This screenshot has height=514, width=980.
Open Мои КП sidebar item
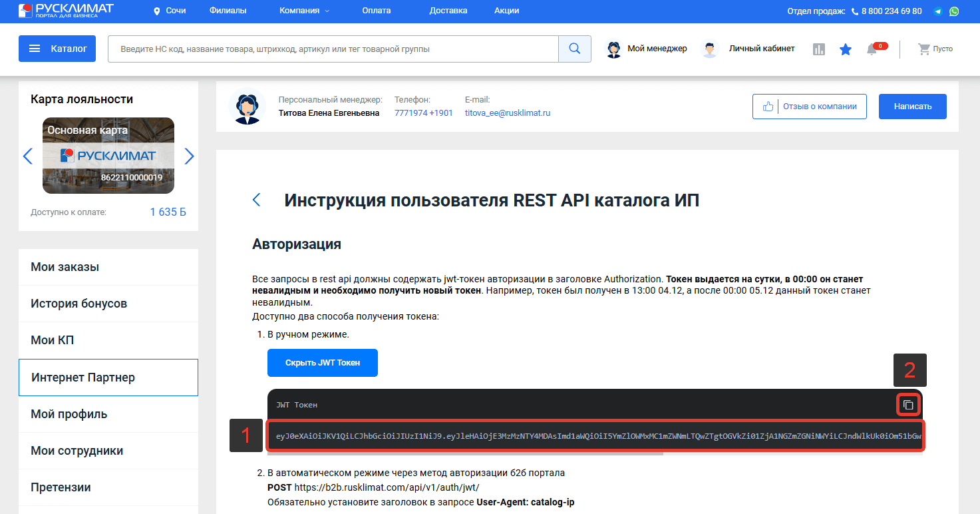point(108,340)
